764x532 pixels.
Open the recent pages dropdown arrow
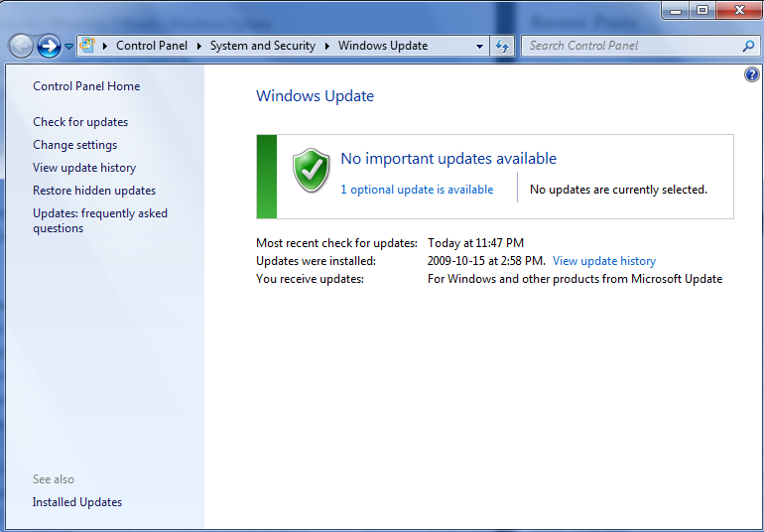[68, 47]
